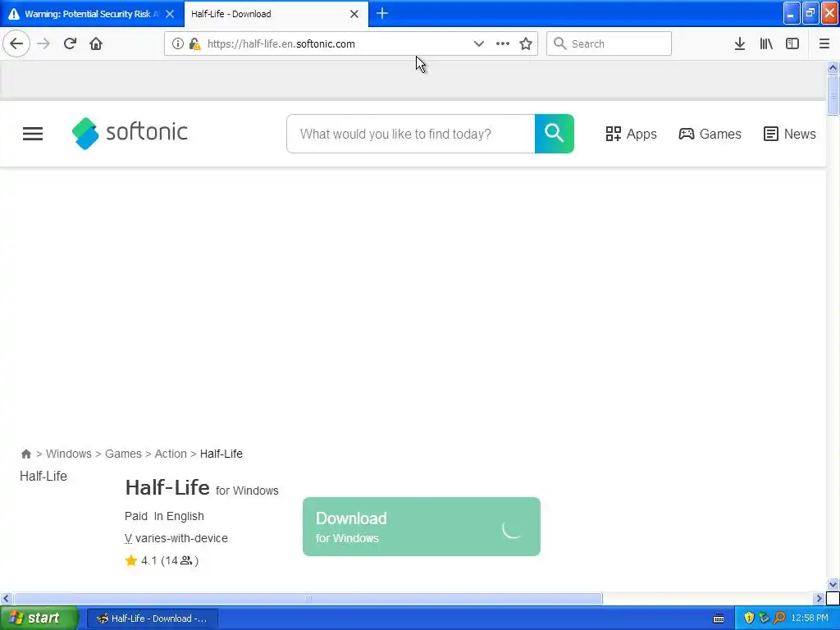Screen dimensions: 840x630
Task: Open the News section
Action: pos(790,134)
